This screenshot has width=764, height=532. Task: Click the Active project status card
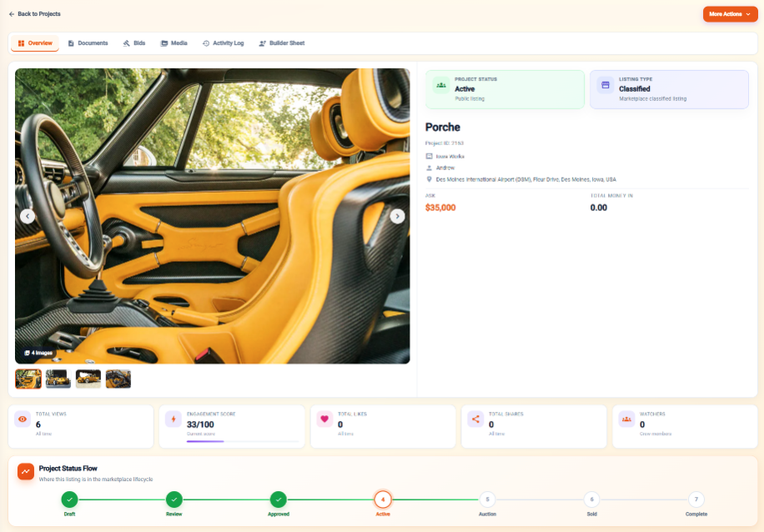pos(505,89)
